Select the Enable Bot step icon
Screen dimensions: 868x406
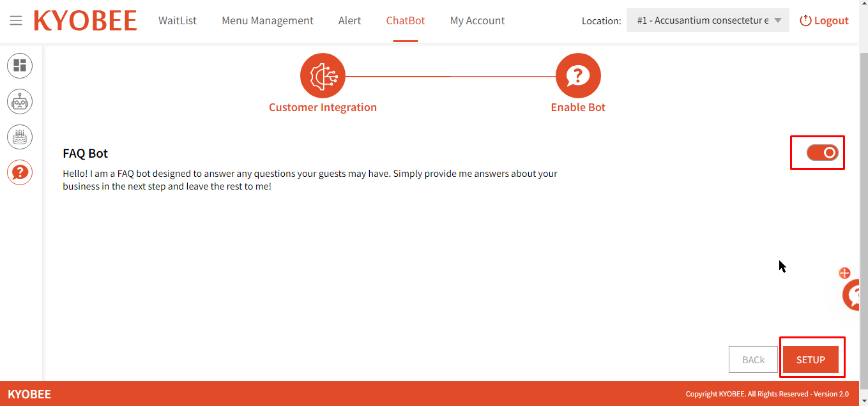coord(578,76)
